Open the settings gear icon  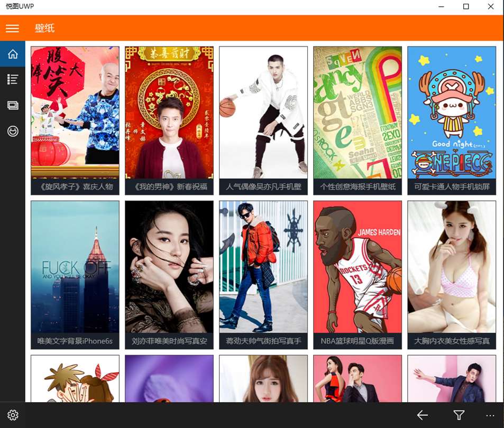click(x=13, y=415)
